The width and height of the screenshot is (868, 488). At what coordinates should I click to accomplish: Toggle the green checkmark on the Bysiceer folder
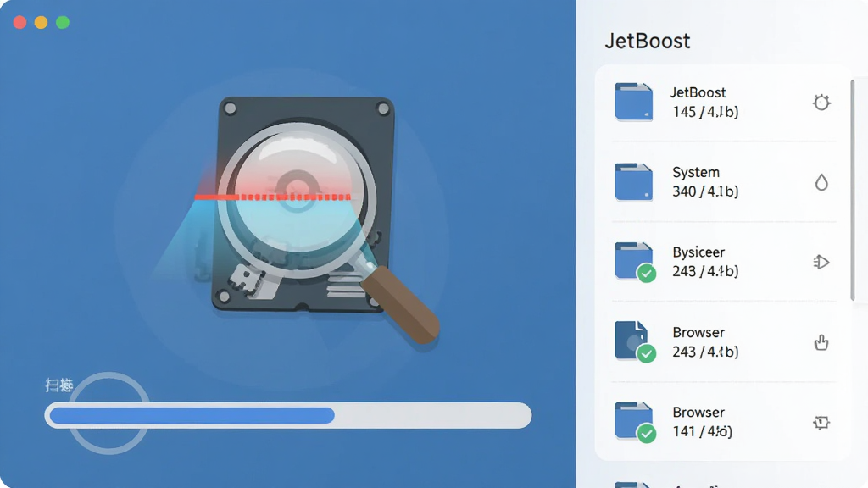(646, 274)
